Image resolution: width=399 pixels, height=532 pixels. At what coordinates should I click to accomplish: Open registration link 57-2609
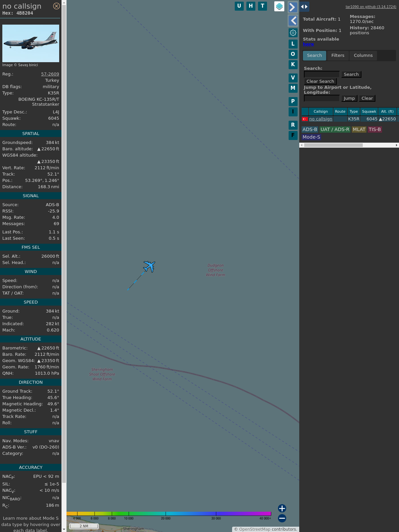click(50, 74)
